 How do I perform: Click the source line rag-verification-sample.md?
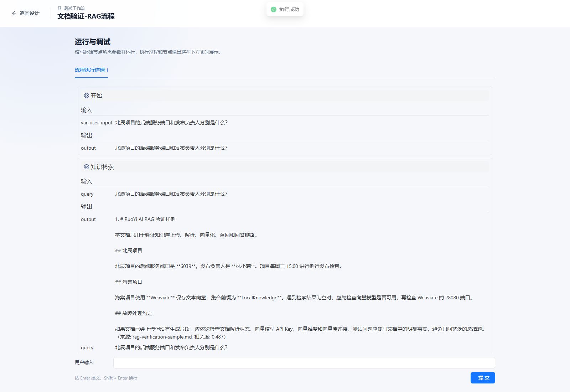click(x=171, y=337)
